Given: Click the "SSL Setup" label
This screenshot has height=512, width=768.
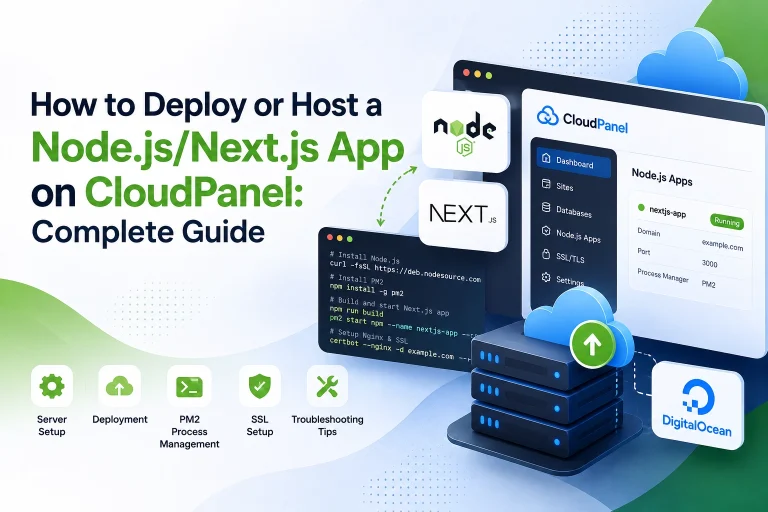Looking at the screenshot, I should click(260, 425).
